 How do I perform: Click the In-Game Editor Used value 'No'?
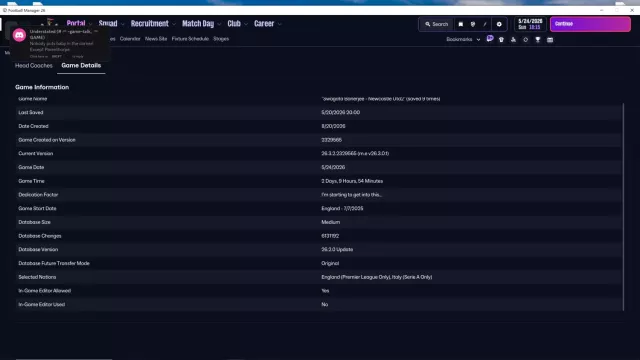click(324, 304)
